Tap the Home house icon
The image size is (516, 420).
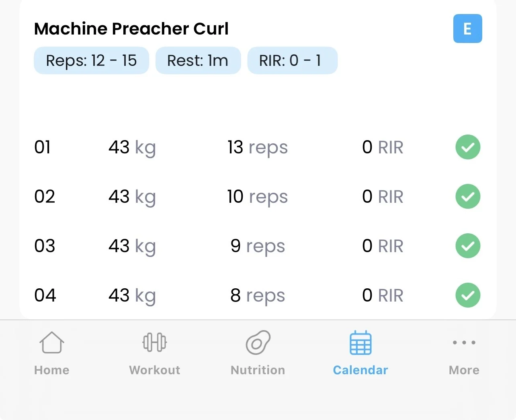[51, 343]
